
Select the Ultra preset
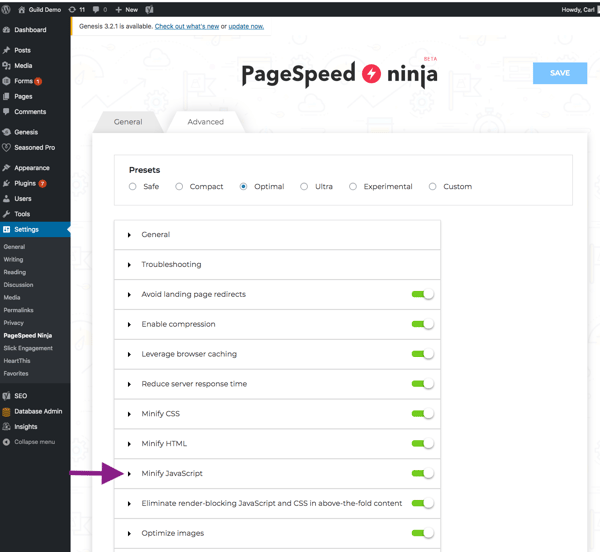[x=304, y=187]
